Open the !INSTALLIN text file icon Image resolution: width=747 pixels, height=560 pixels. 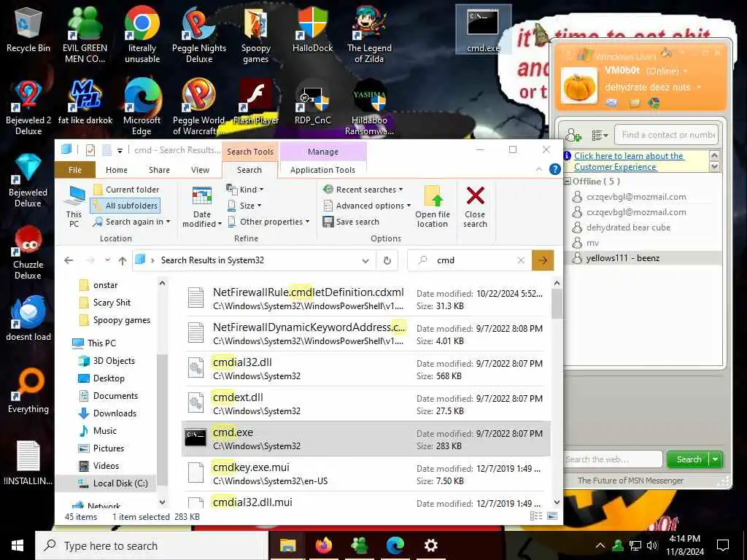pos(28,463)
